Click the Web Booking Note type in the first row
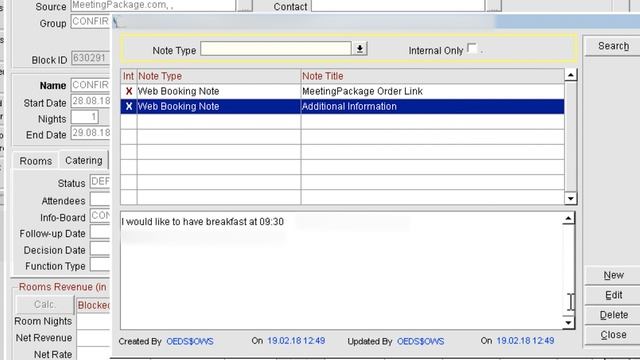The width and height of the screenshot is (640, 360). tap(178, 91)
